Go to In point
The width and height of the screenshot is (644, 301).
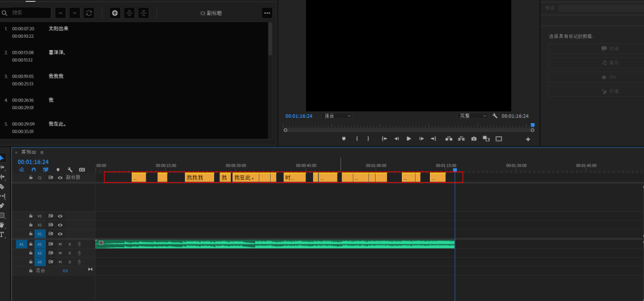click(385, 139)
